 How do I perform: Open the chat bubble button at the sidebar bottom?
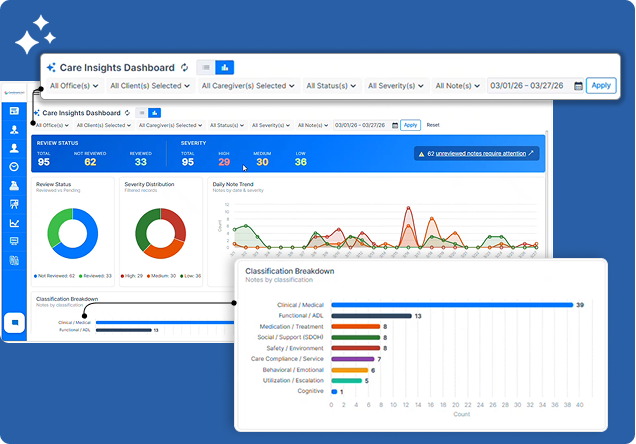point(15,323)
